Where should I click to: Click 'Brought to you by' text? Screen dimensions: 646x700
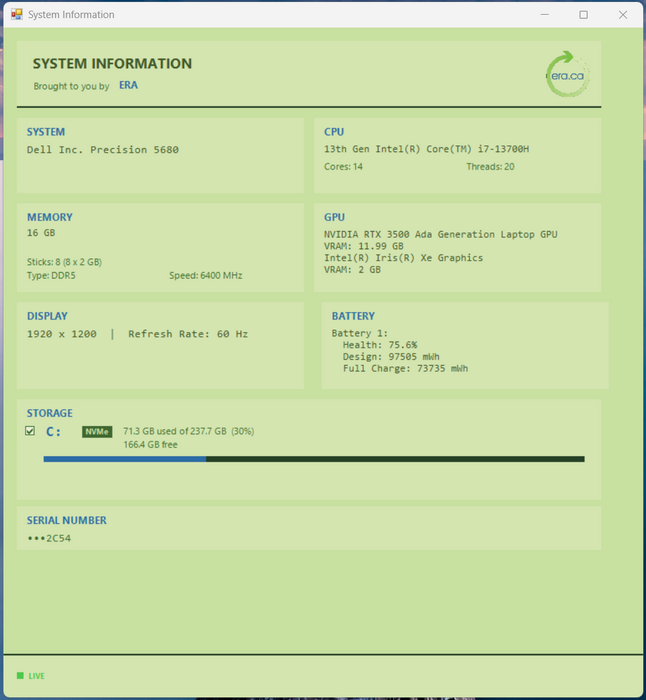click(71, 86)
